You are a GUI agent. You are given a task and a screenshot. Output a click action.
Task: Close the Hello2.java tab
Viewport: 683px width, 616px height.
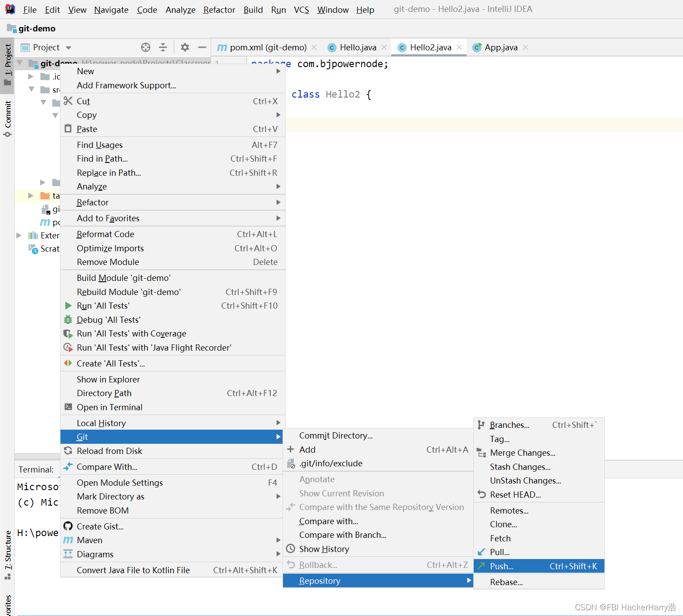point(459,47)
